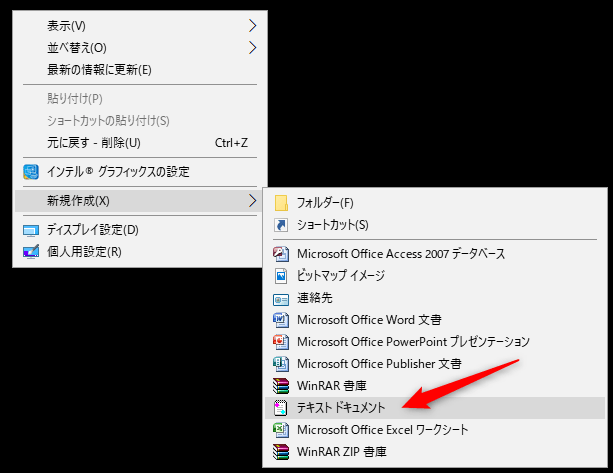Click the contact card icon beside 連絡先
The image size is (613, 473).
(281, 300)
